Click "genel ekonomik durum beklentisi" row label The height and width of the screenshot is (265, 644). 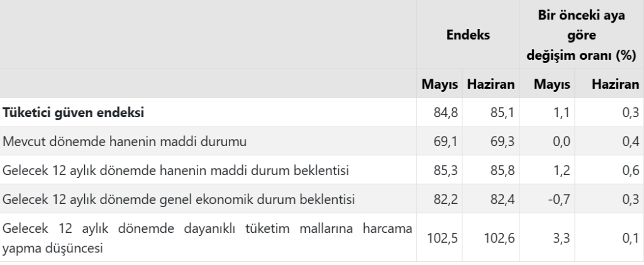[x=179, y=199]
